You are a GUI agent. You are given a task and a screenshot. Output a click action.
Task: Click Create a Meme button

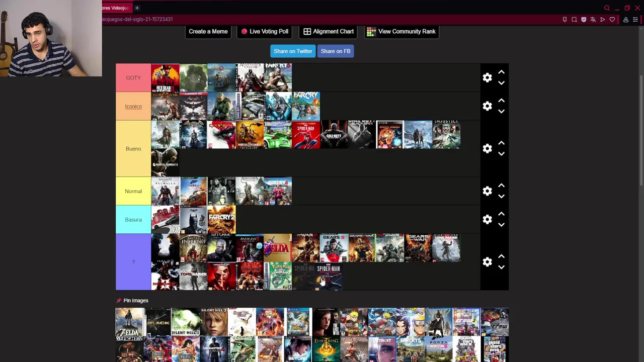(208, 31)
